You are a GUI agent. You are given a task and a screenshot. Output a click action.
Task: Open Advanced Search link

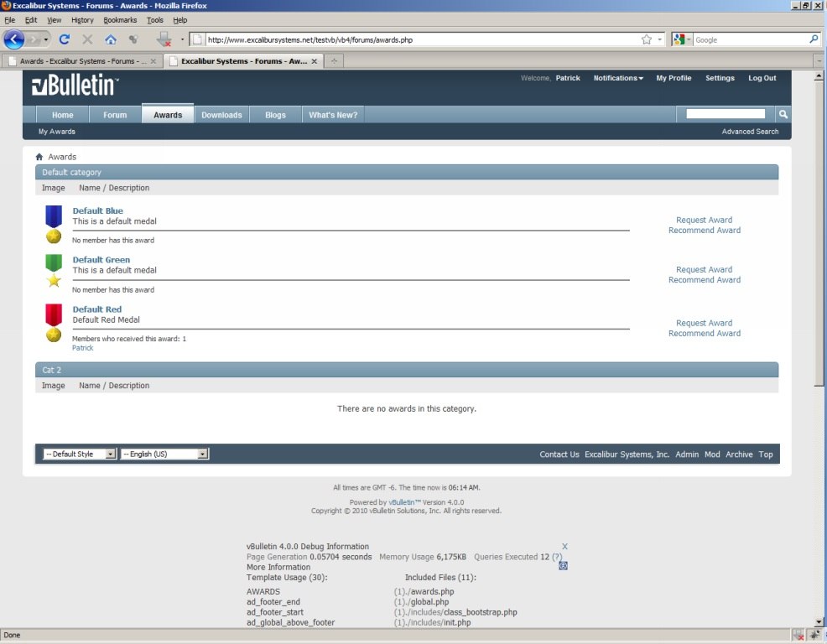(750, 132)
